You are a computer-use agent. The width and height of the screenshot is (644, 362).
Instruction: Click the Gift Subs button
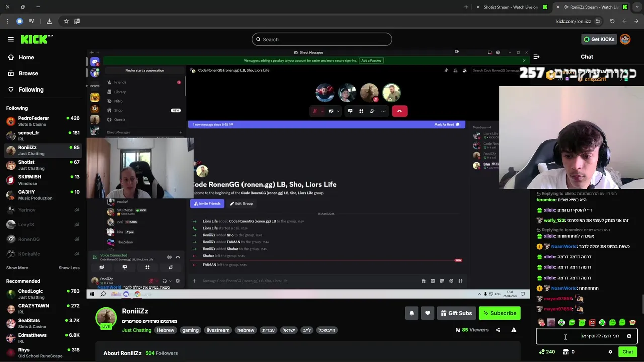click(x=456, y=313)
